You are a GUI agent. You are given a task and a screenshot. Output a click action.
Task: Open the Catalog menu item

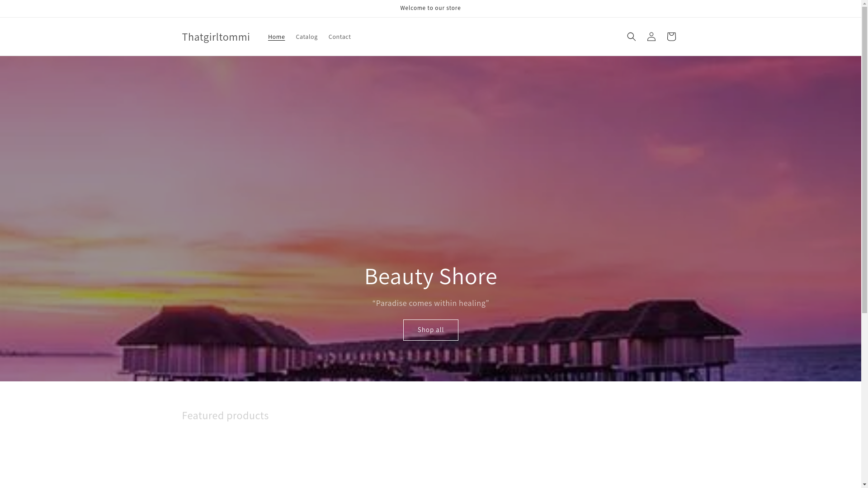[x=307, y=37]
